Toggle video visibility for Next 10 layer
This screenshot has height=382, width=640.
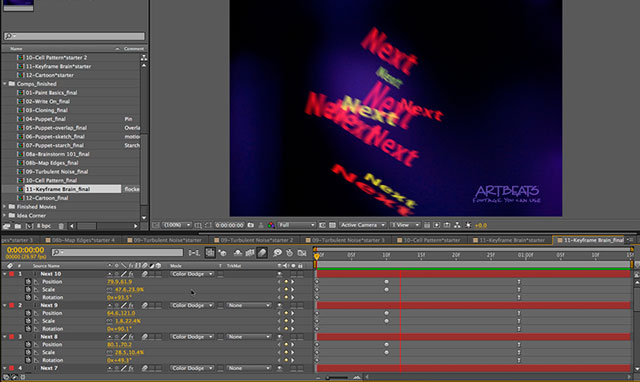280,274
